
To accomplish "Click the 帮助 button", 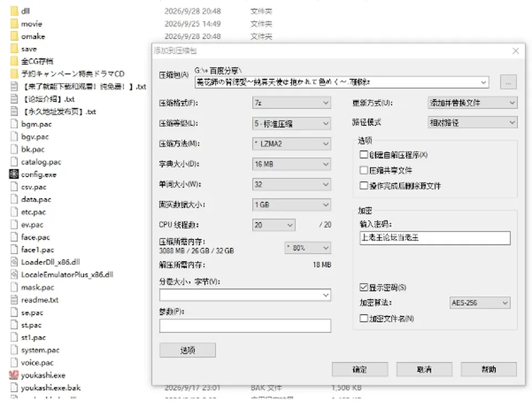I will click(x=489, y=369).
